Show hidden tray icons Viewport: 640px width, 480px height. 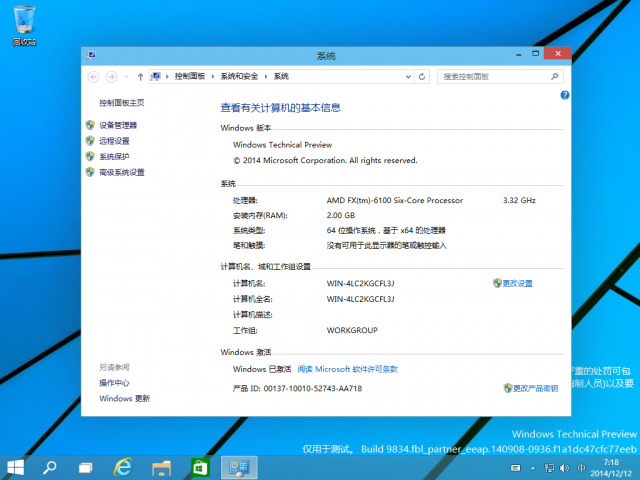533,468
